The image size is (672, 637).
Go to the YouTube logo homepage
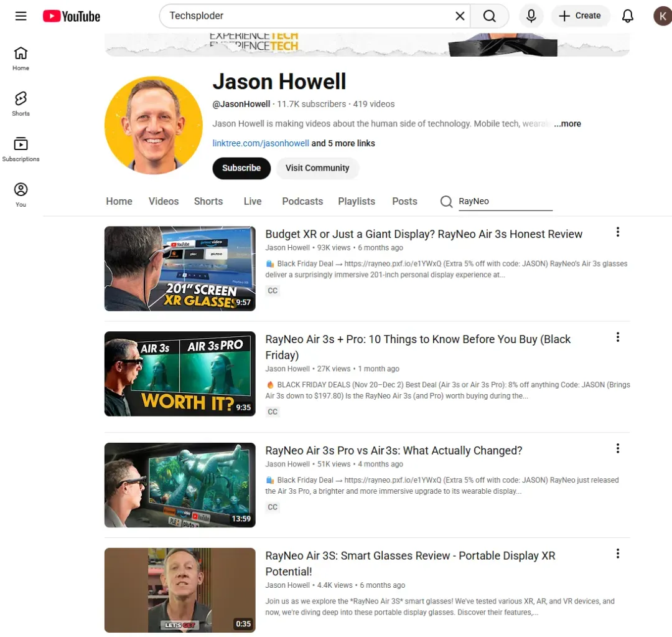(71, 16)
